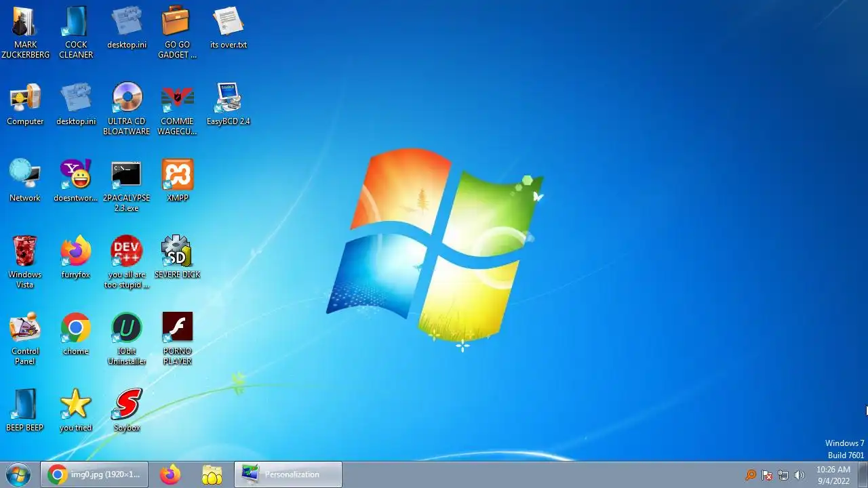This screenshot has height=488, width=868.
Task: Select desktop.ini icon beside Computer
Action: [x=76, y=104]
